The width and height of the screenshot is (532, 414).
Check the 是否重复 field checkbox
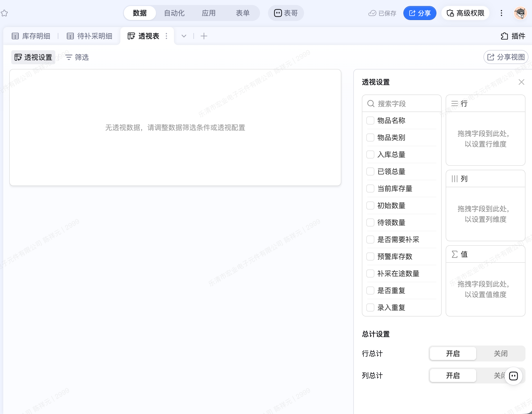[370, 290]
